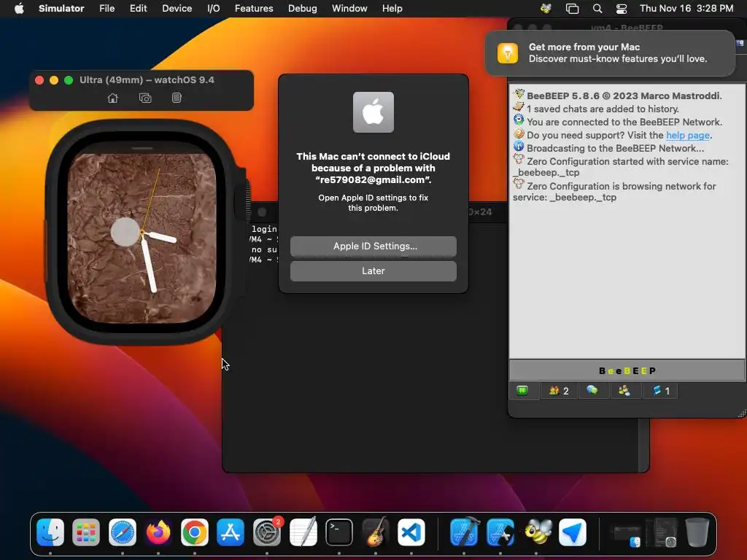Launch Firefox from the Dock
This screenshot has height=560, width=747.
pos(158,532)
